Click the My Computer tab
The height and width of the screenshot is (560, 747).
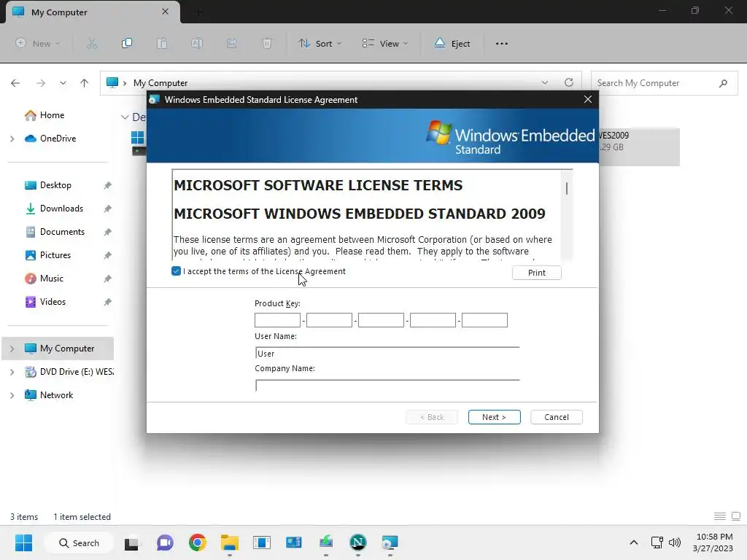coord(93,12)
